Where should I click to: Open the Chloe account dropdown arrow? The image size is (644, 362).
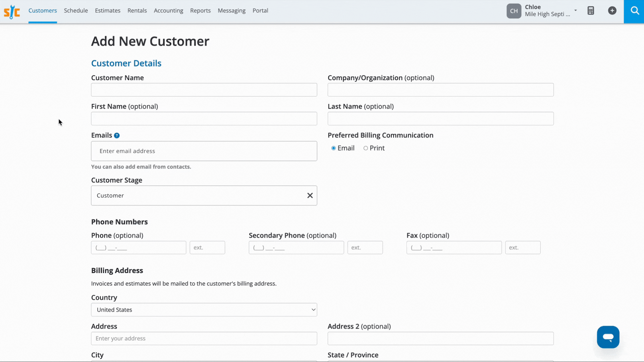[x=576, y=10]
